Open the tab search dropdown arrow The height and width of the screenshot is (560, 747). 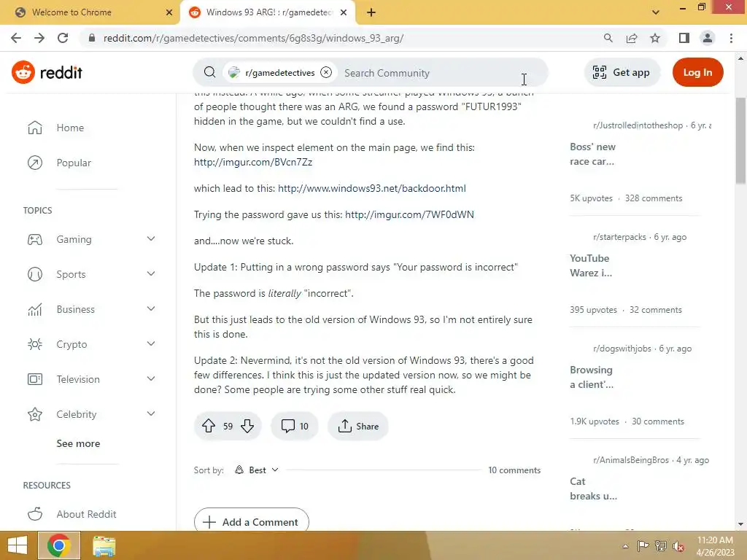pyautogui.click(x=656, y=12)
